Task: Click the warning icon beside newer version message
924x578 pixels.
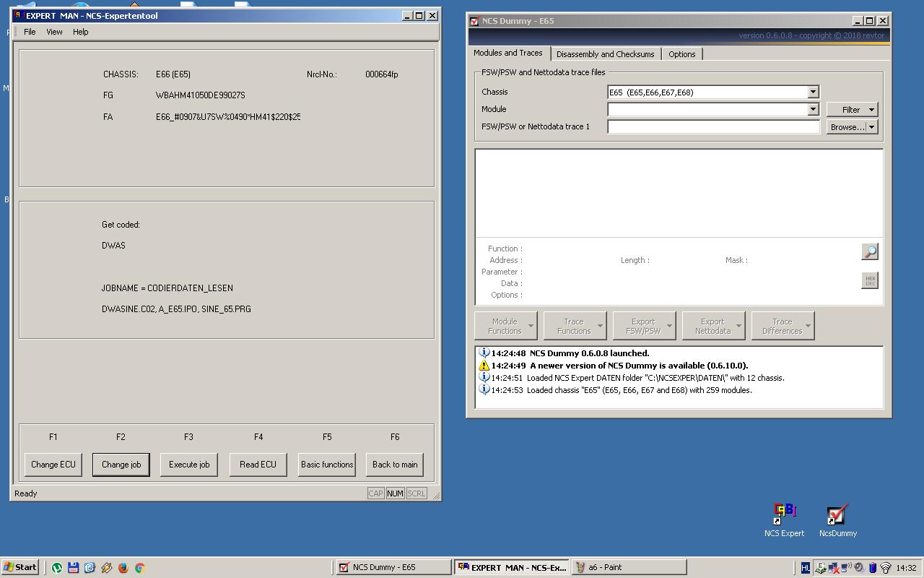Action: [484, 366]
